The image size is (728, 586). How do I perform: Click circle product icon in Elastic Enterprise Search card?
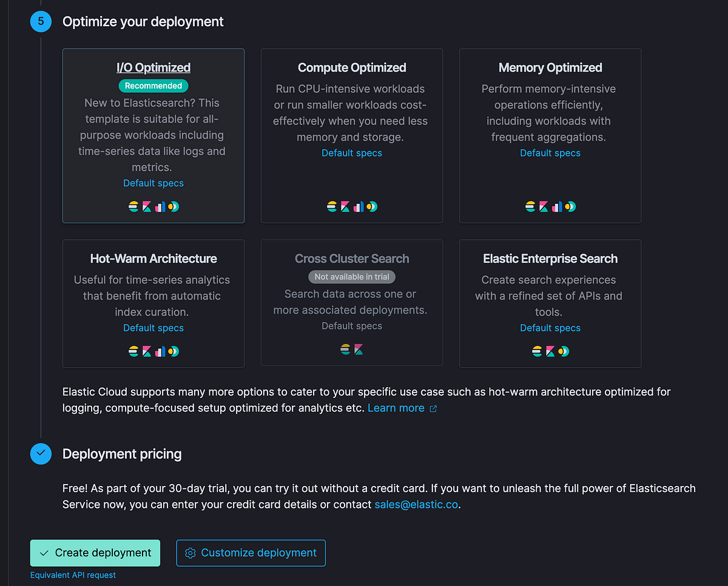click(x=564, y=351)
